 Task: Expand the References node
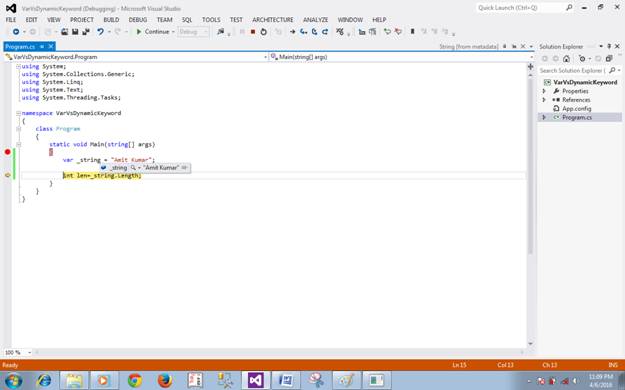544,100
